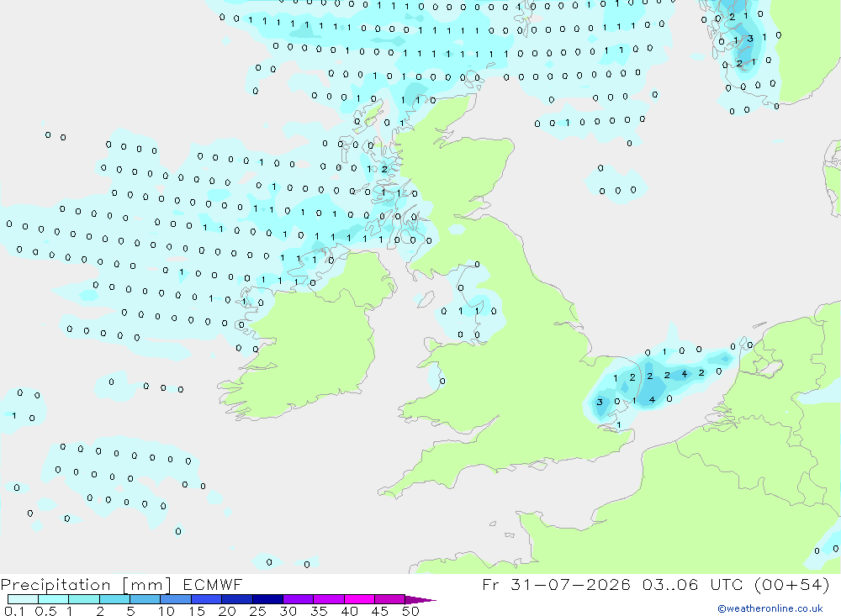841x616 pixels.
Task: Click the "3" value over the Norway coast
Action: (750, 38)
